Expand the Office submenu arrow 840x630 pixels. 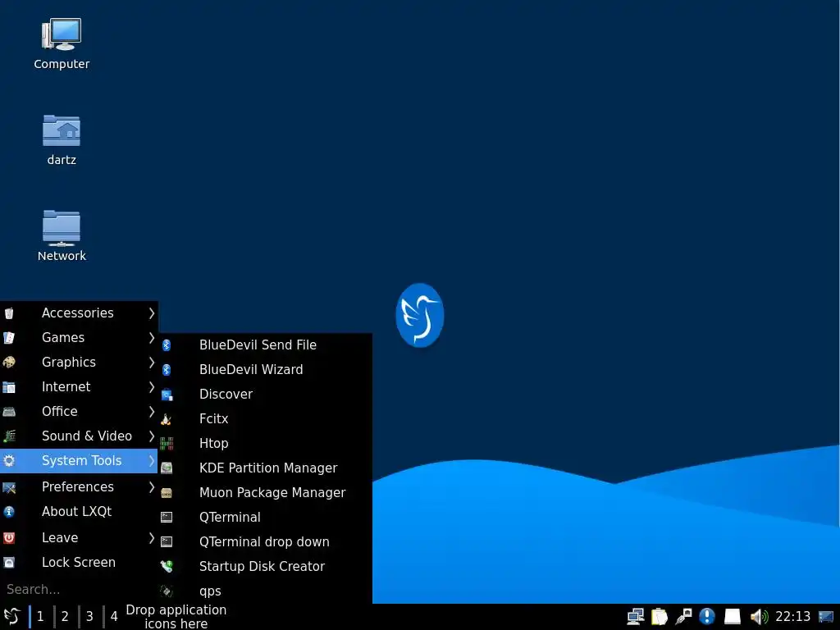coord(152,412)
